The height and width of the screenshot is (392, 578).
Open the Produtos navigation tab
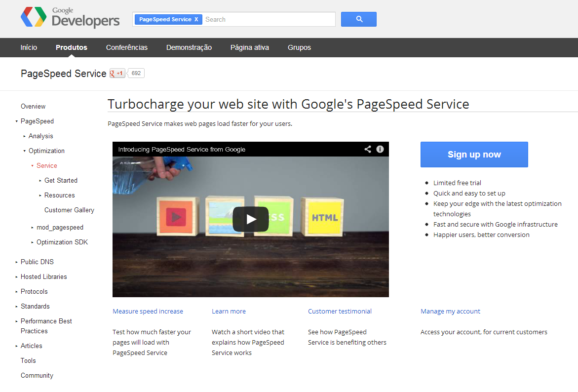pos(72,47)
